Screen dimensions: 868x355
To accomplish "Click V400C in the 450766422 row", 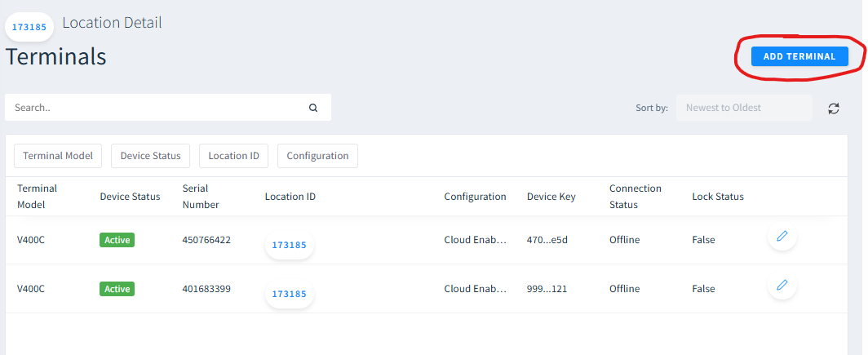I will 31,240.
